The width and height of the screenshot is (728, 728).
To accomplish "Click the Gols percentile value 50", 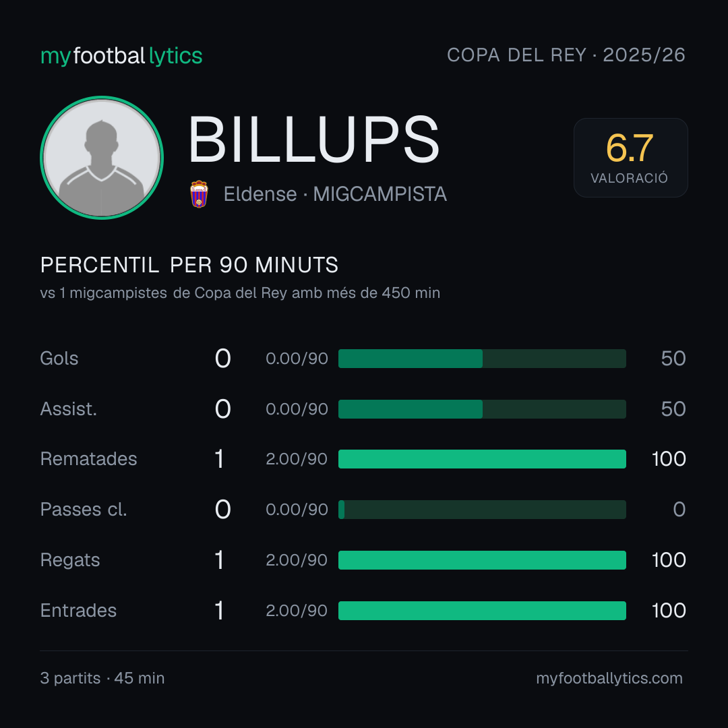I will pos(673,359).
